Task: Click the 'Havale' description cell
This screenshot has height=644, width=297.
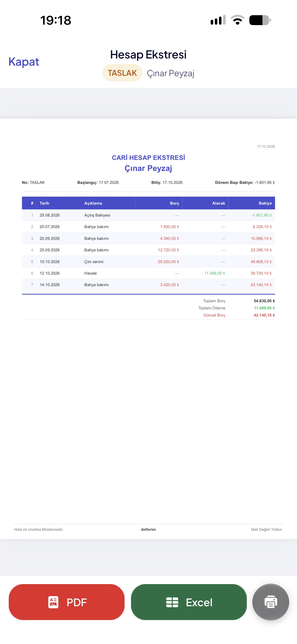Action: click(x=90, y=273)
